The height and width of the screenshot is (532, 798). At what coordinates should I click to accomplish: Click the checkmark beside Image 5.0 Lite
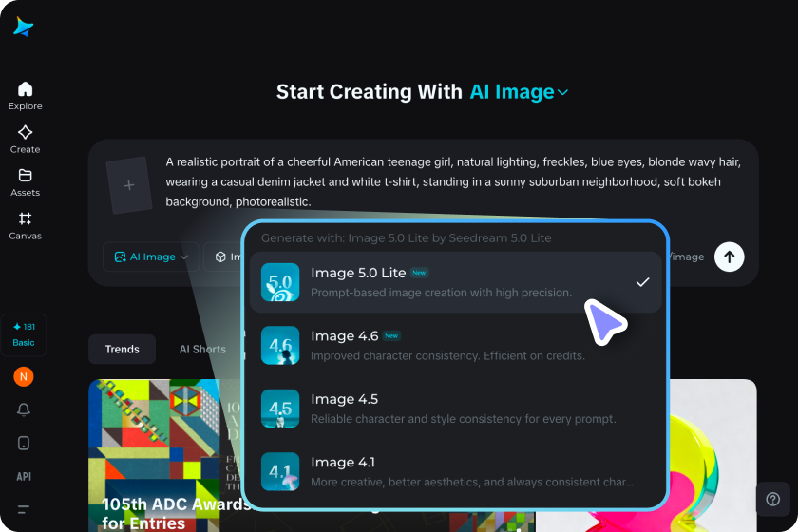643,282
